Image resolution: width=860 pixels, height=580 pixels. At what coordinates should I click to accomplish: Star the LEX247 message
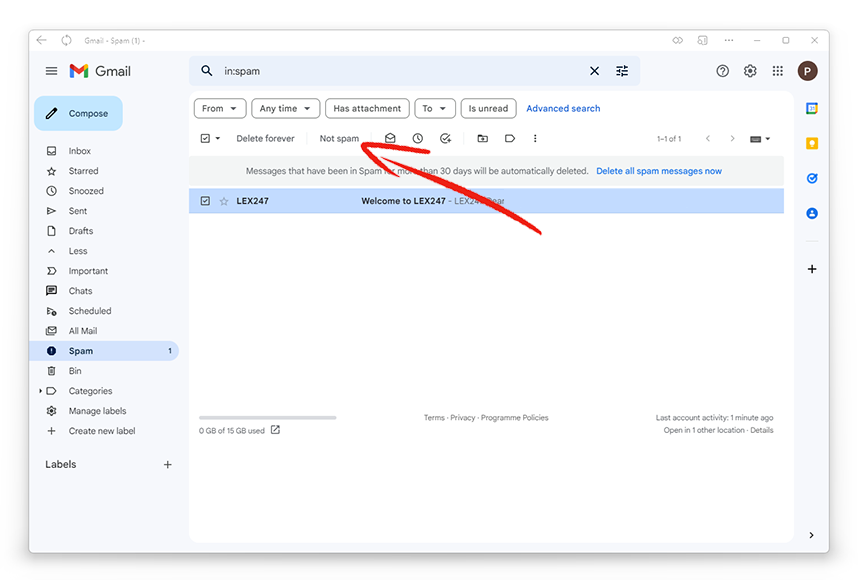[x=224, y=201]
